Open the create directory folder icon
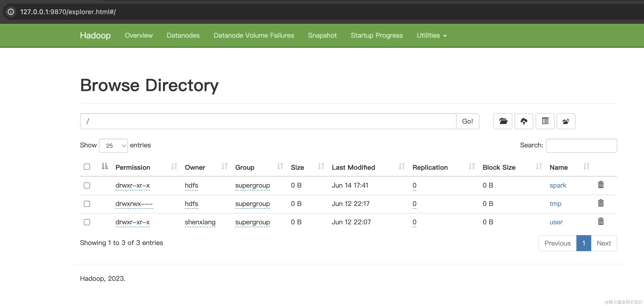Screen dimensions: 644x306 (x=503, y=121)
